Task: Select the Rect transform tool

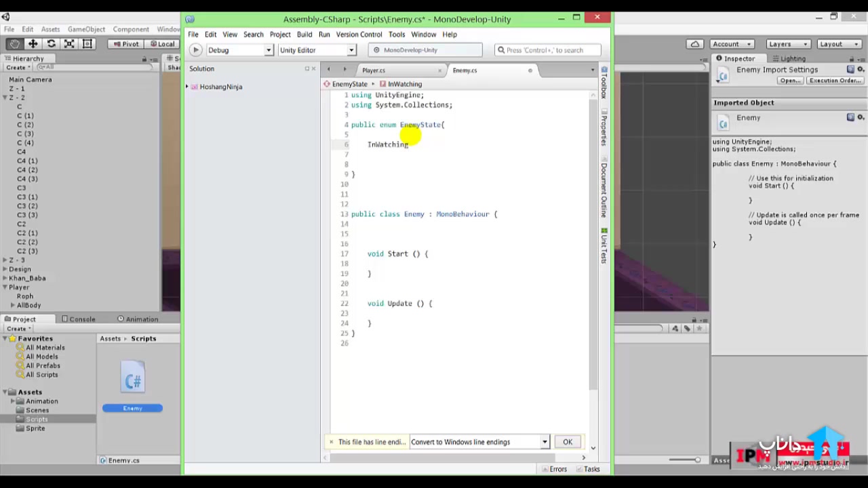Action: pos(87,44)
